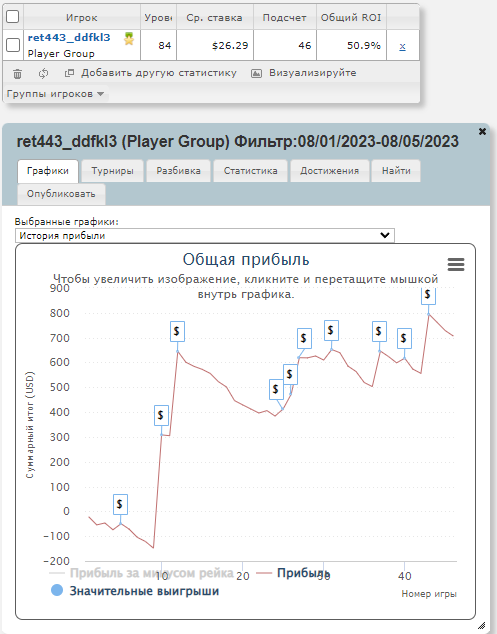Screen dimensions: 497x634
Task: Open the Достижения tab
Action: click(330, 171)
